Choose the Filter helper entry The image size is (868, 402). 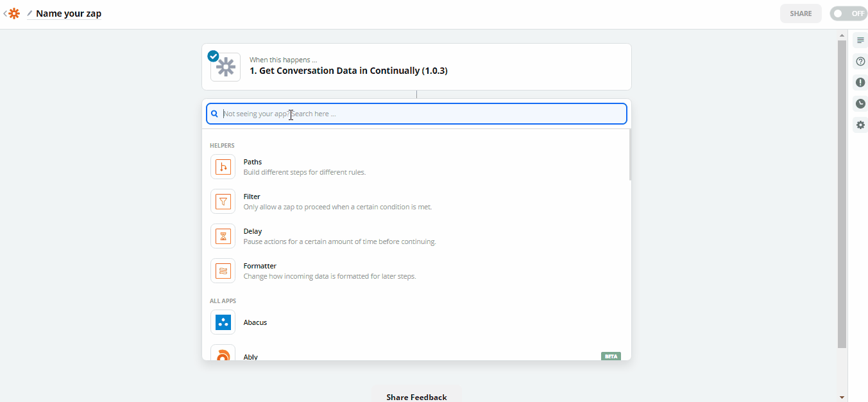pyautogui.click(x=416, y=202)
